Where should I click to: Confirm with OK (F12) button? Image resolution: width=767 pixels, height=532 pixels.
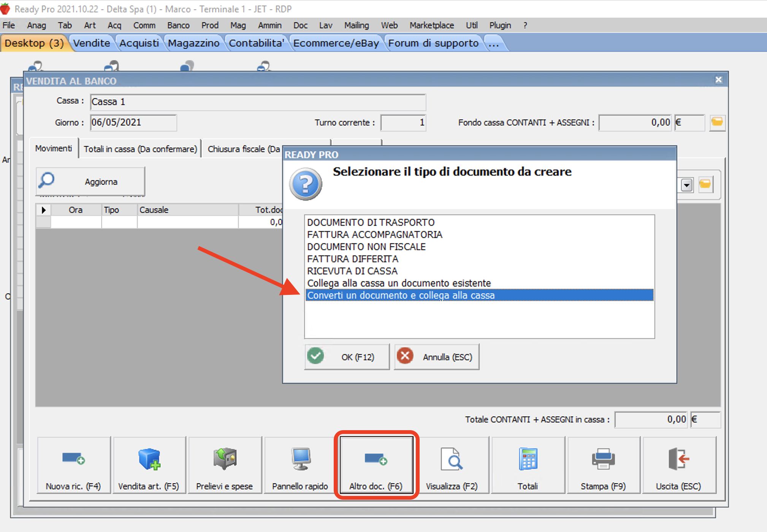(x=347, y=356)
